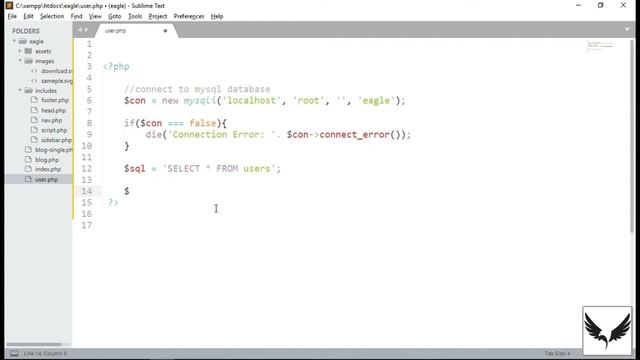Viewport: 640px width, 360px height.
Task: Open sidebar.php in sidebar
Action: click(56, 140)
